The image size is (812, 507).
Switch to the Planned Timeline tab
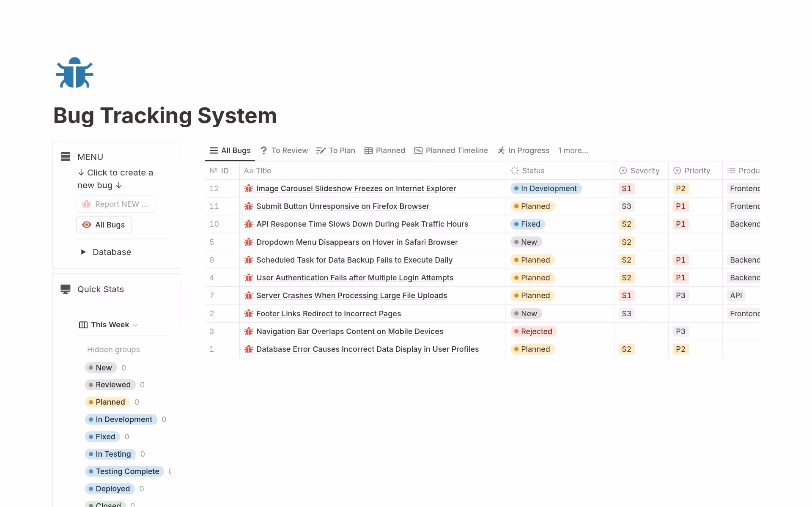(451, 151)
